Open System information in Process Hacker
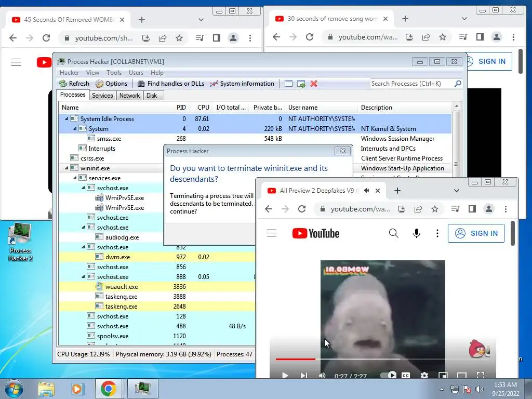The width and height of the screenshot is (532, 399). click(x=242, y=84)
